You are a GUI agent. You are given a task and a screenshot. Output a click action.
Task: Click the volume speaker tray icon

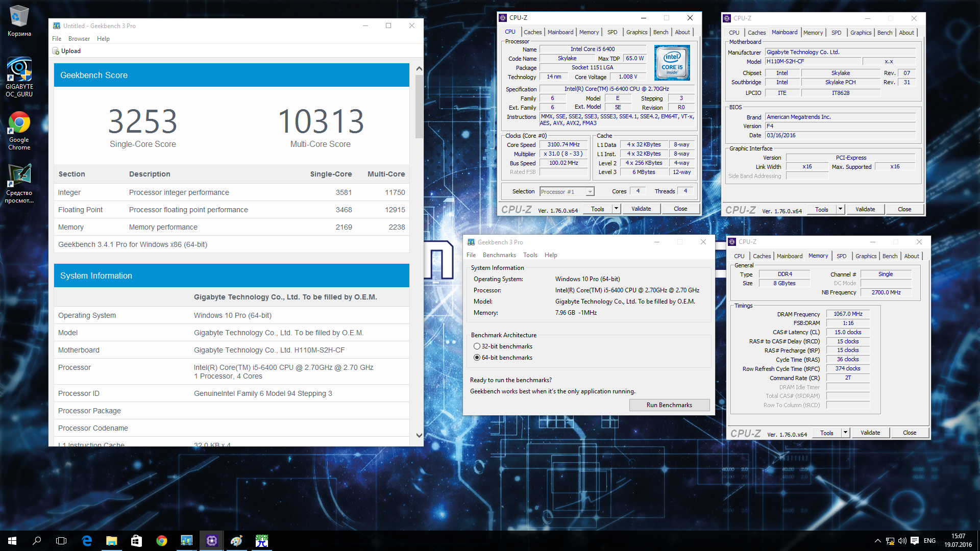(902, 541)
